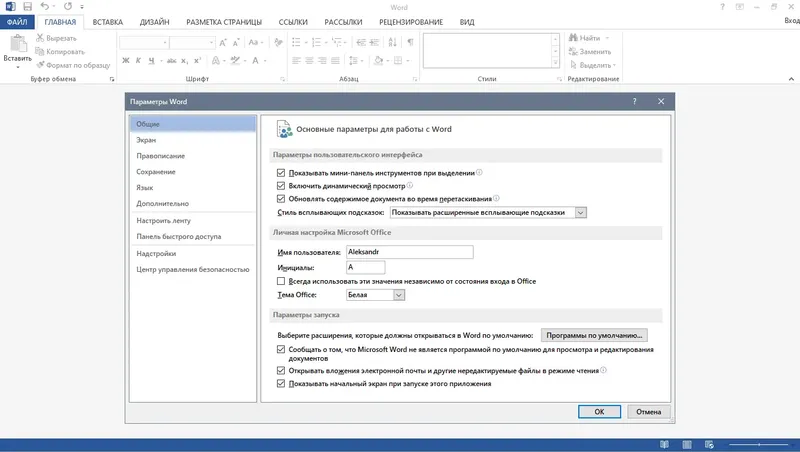Uncheck Сообщать о том, что Microsoft Word checkbox
The height and width of the screenshot is (452, 800).
click(x=281, y=349)
